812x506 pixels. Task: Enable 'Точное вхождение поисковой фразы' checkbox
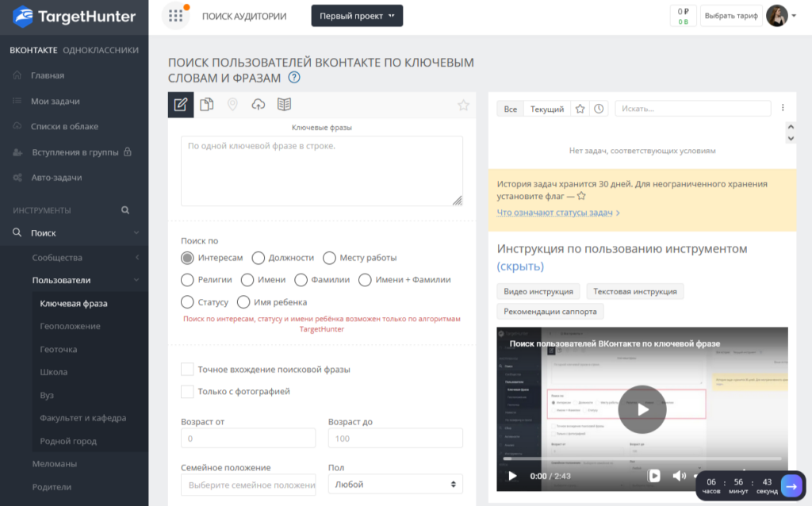pos(187,369)
